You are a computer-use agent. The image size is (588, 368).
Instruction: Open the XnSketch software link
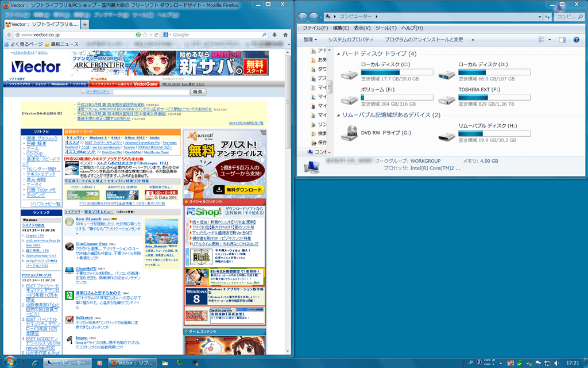84,317
